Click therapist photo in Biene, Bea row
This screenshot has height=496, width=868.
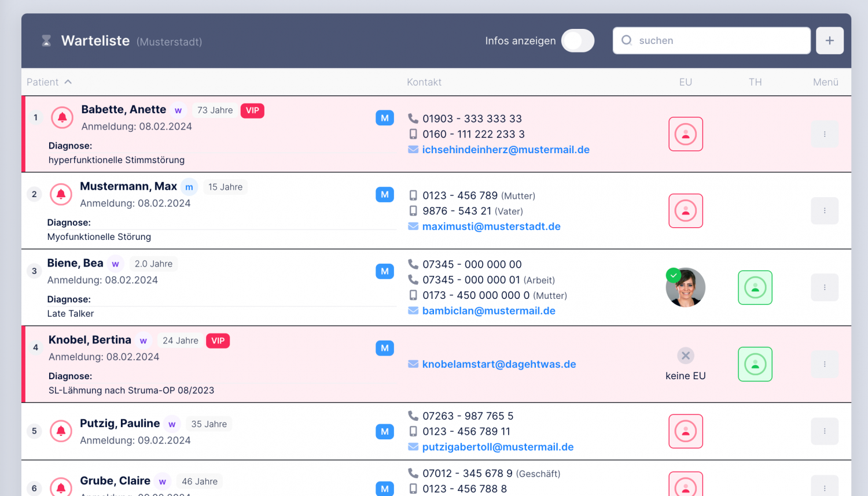[x=686, y=287]
